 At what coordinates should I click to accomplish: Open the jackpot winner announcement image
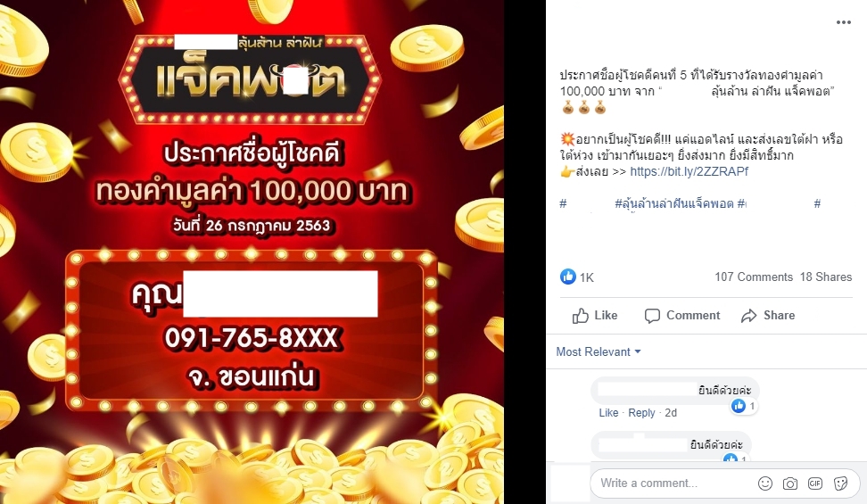coord(252,252)
